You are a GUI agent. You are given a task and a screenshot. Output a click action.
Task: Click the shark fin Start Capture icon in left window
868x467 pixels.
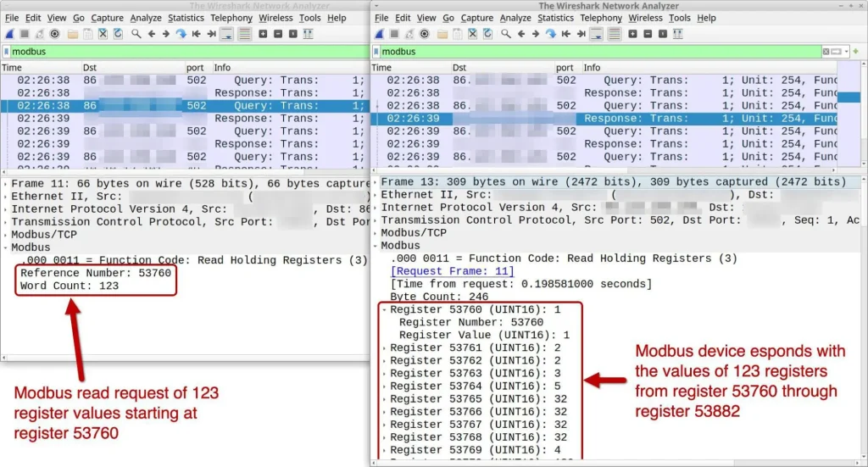point(9,34)
